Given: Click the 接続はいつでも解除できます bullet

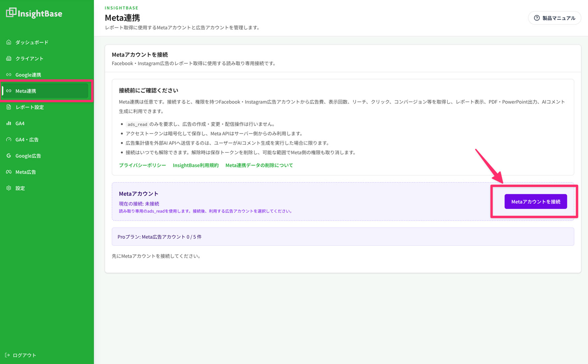Looking at the screenshot, I should [x=241, y=153].
